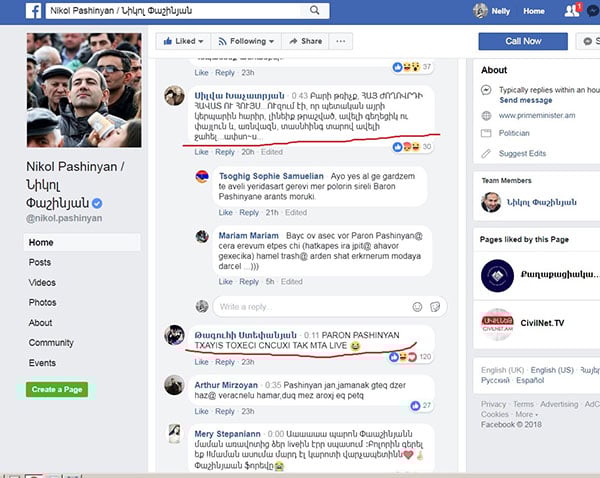Open the Following dropdown button
Image resolution: width=600 pixels, height=478 pixels.
click(x=246, y=41)
